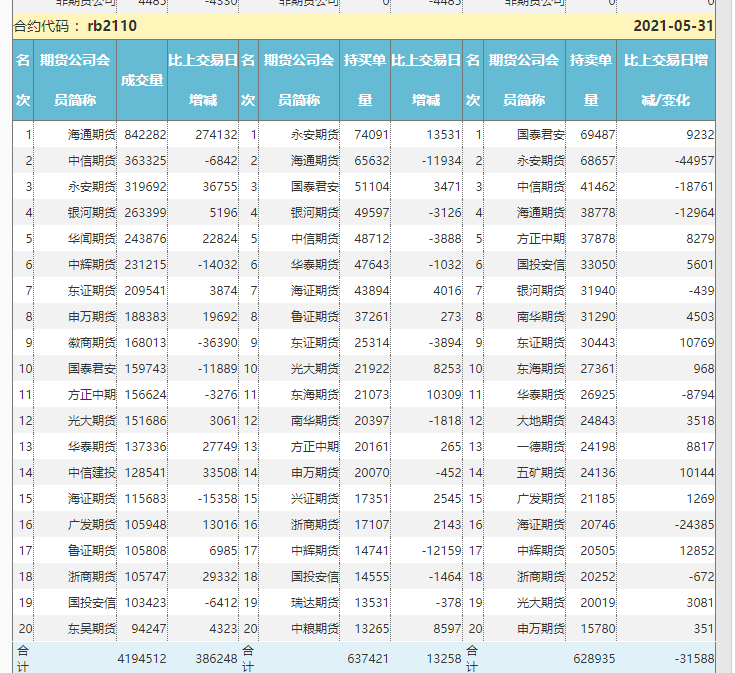
Task: Click the 一德期货 company cell
Action: coord(540,446)
